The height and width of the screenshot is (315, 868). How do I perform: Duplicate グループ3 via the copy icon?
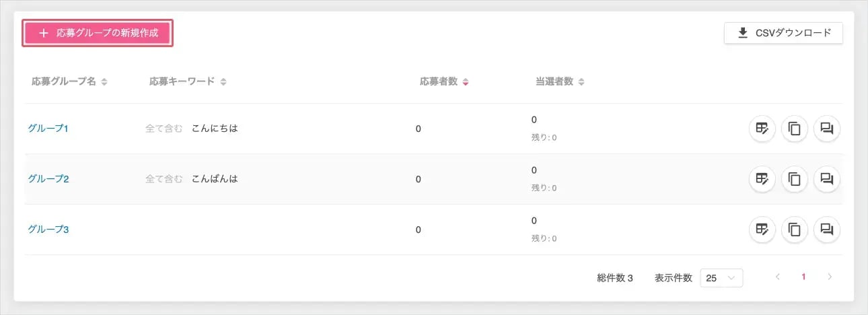[x=795, y=230]
